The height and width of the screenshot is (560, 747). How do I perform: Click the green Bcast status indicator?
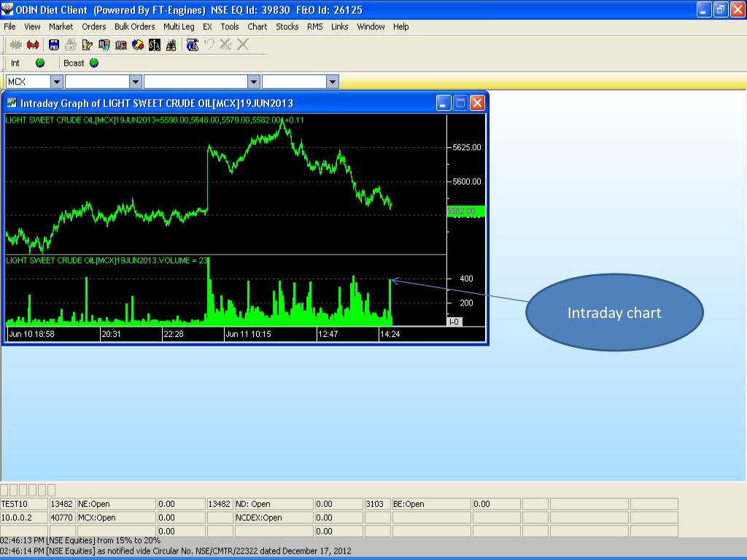point(94,63)
